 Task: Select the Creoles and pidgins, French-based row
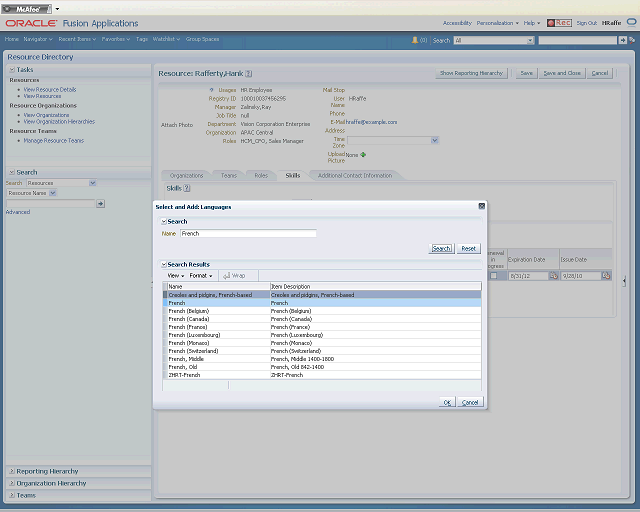click(322, 295)
